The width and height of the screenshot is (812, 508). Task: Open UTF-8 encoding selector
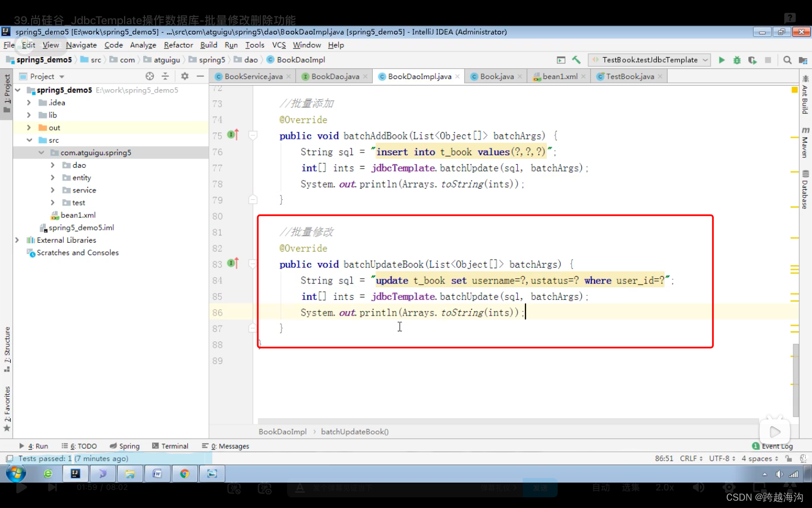pyautogui.click(x=722, y=458)
